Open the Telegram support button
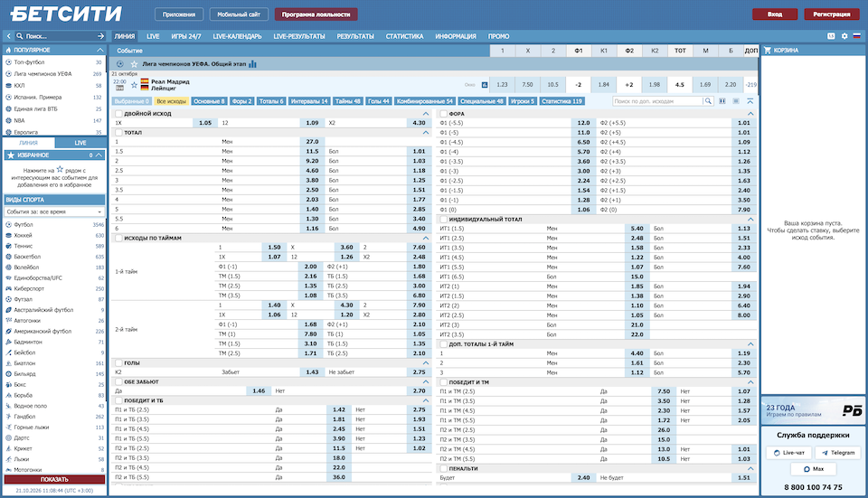Viewport: 868px width, 498px height. tap(839, 453)
